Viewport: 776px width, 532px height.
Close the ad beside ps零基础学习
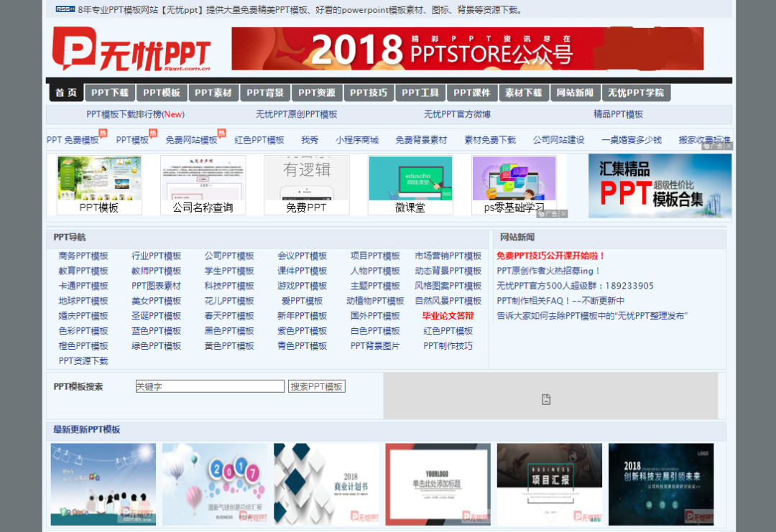[564, 214]
